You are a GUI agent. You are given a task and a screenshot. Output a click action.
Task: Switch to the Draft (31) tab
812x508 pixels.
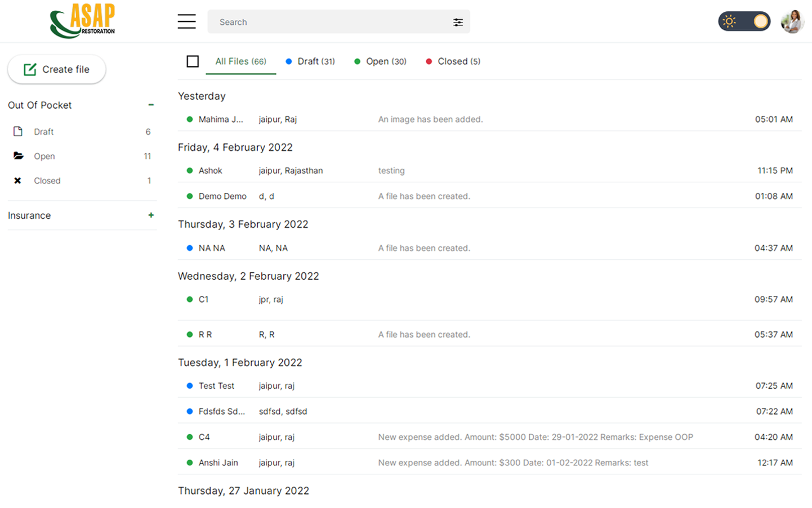pyautogui.click(x=310, y=61)
